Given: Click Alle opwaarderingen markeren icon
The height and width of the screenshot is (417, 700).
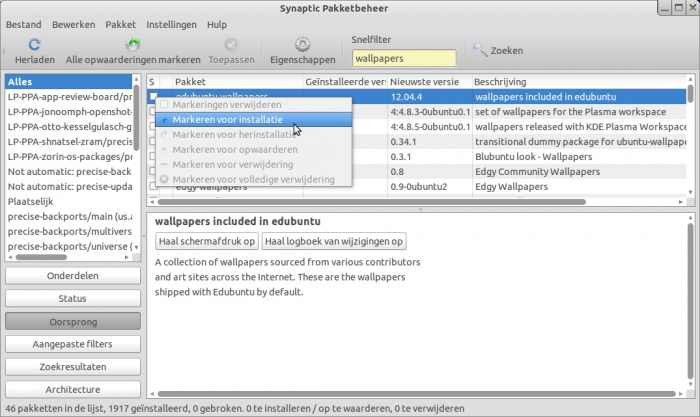Looking at the screenshot, I should (x=133, y=44).
